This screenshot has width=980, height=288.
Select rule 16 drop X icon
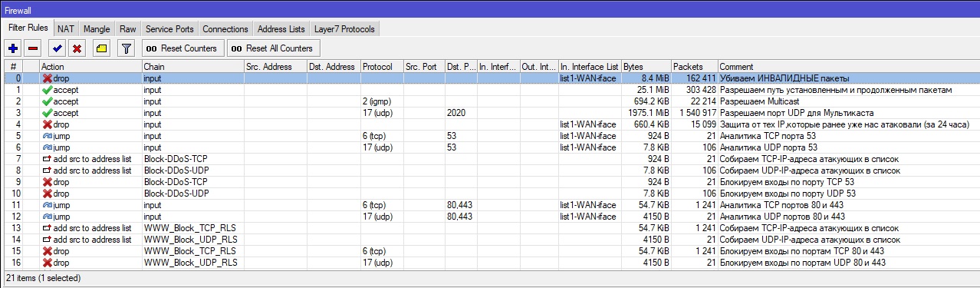click(47, 263)
